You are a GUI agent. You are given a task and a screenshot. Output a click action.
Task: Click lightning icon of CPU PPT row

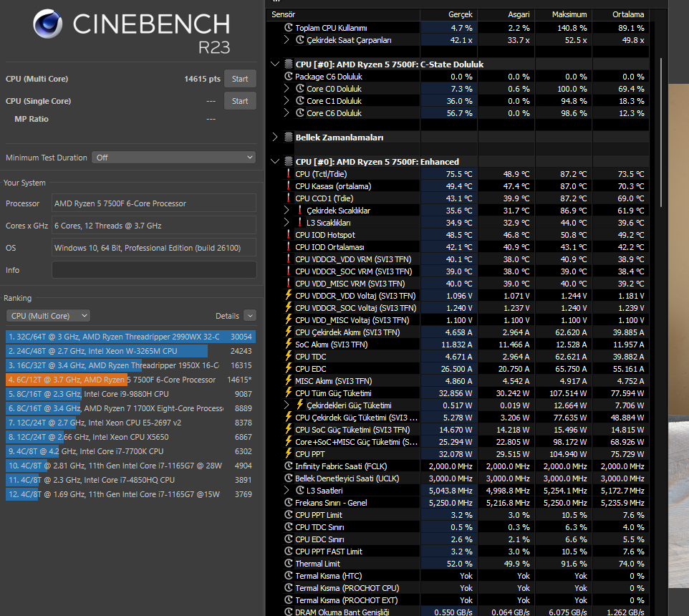[x=289, y=453]
